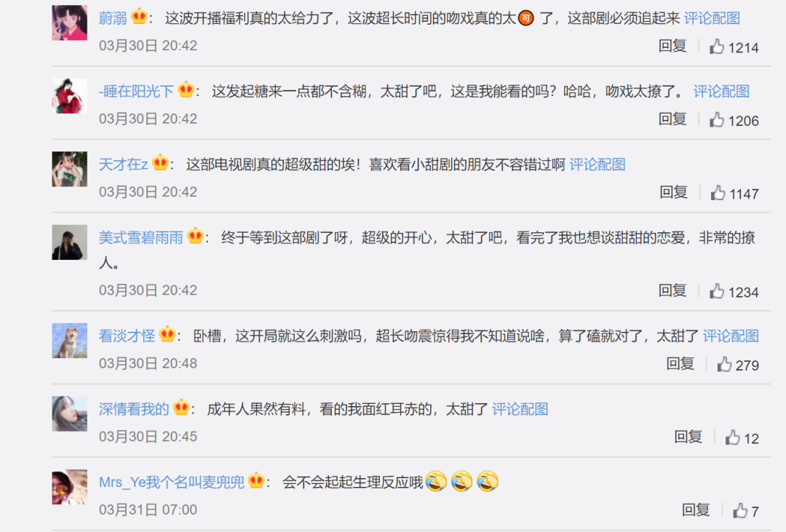Open 评论配图 link in 蔚溺's comment
The height and width of the screenshot is (532, 786).
click(712, 18)
